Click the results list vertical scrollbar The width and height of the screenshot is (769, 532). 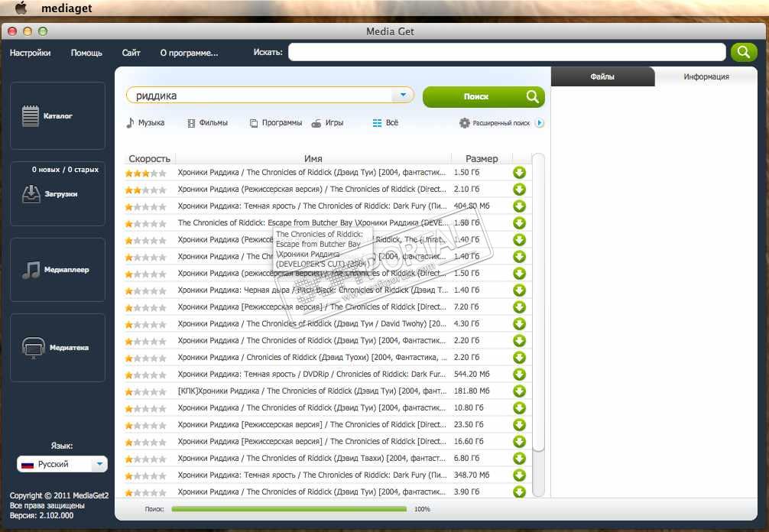tap(538, 302)
